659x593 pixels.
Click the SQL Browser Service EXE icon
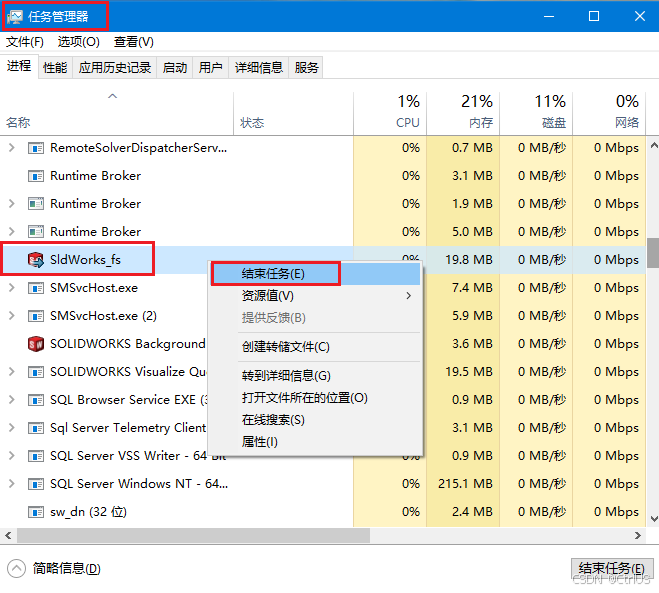(x=36, y=400)
